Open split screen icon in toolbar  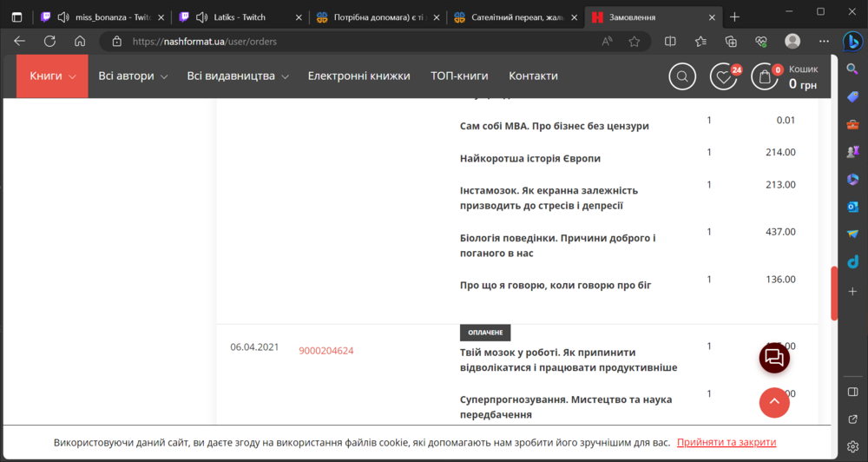point(670,41)
